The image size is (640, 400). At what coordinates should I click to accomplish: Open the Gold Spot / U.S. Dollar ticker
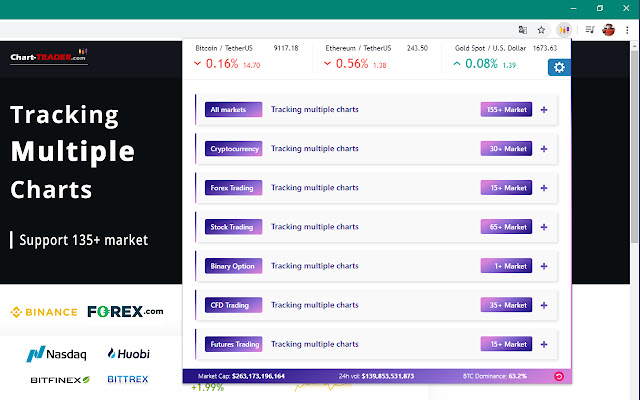pos(490,48)
